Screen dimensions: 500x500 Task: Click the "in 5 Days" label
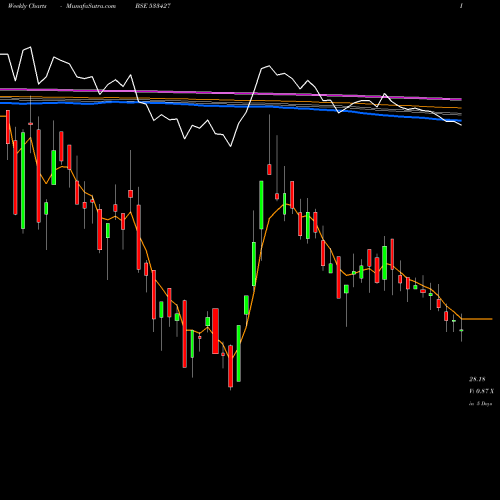pos(480,403)
